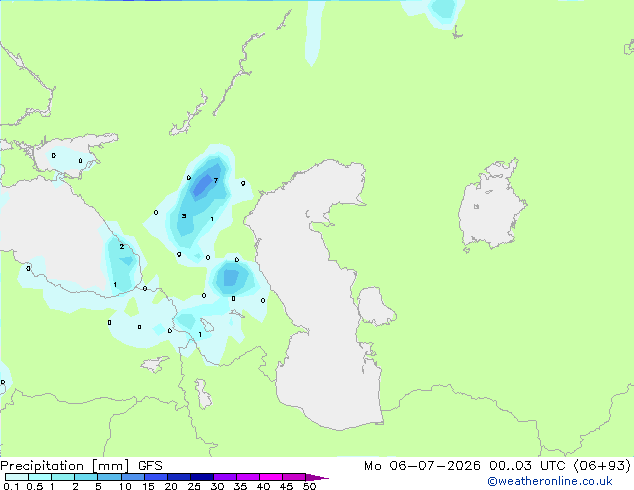Pick the legend swatch between 15 and 20

coord(156,477)
